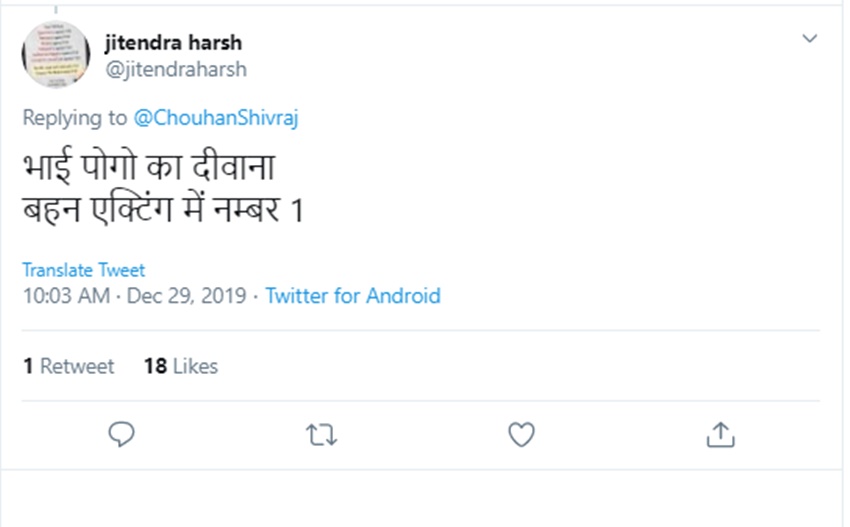Screen dimensions: 850x527
Task: View the 1 Retweet list
Action: point(68,366)
